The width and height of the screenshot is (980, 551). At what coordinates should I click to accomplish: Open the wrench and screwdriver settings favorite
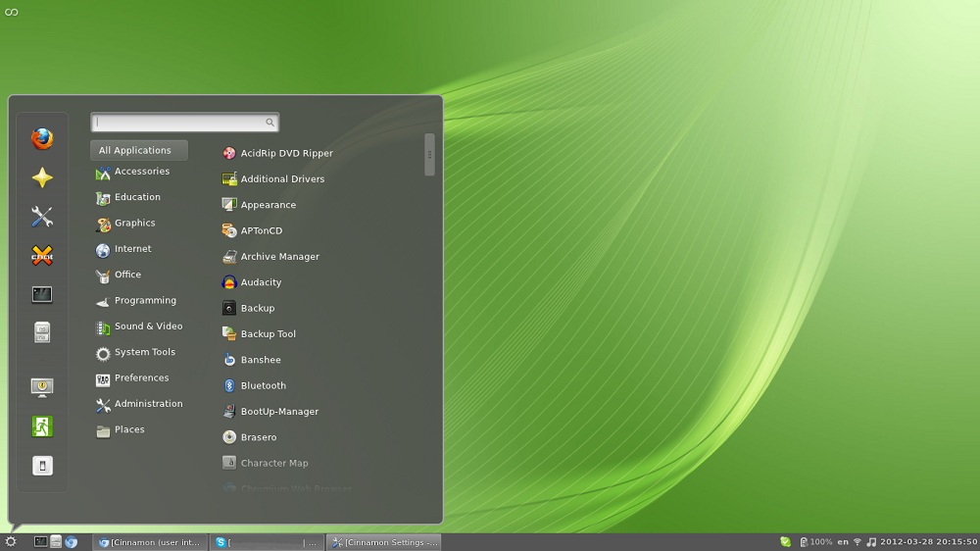tap(42, 217)
